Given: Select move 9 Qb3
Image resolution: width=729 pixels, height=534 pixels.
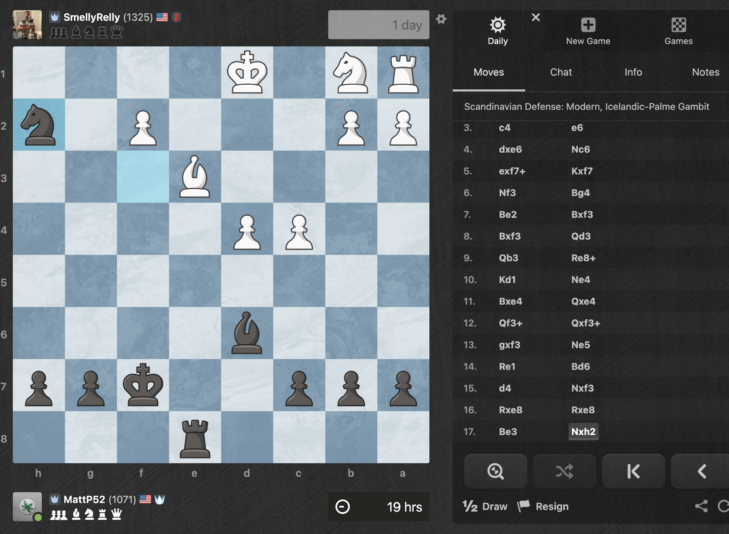Looking at the screenshot, I should click(508, 258).
